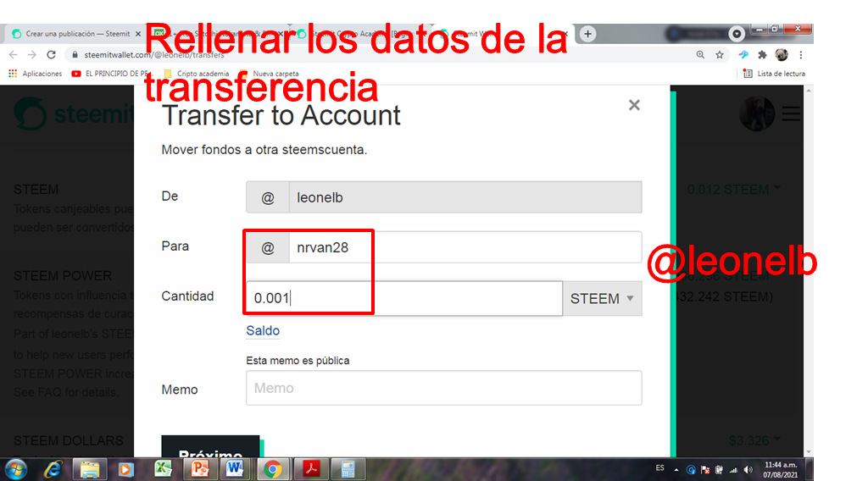Click the Steemit logo
The height and width of the screenshot is (481, 868).
point(73,113)
